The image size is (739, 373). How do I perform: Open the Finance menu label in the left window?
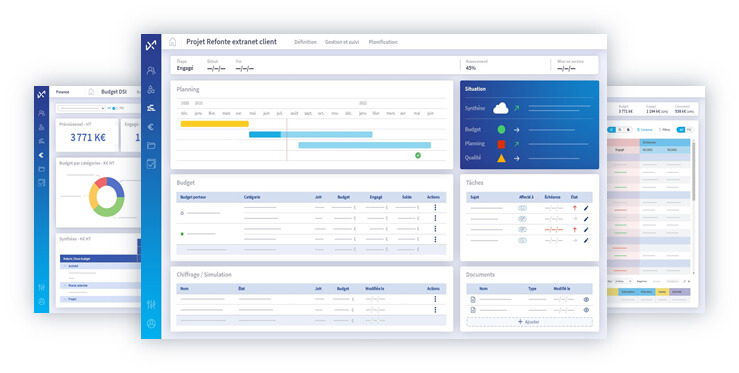click(x=62, y=92)
